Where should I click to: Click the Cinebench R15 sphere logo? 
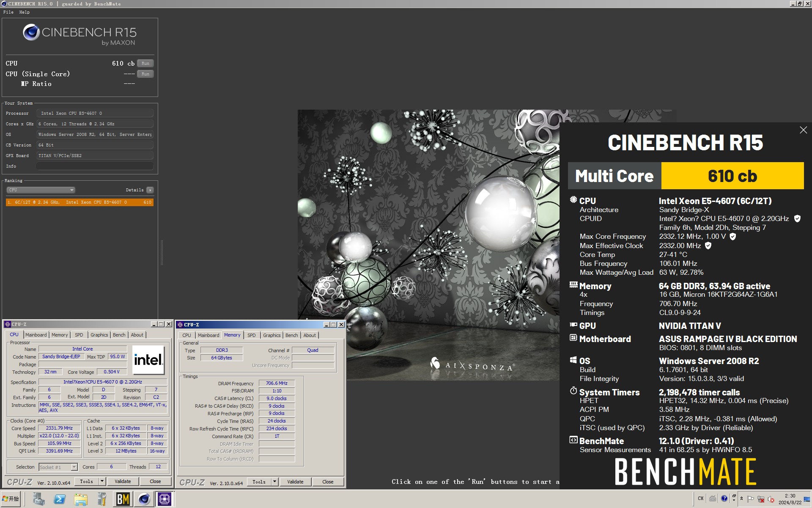point(31,32)
